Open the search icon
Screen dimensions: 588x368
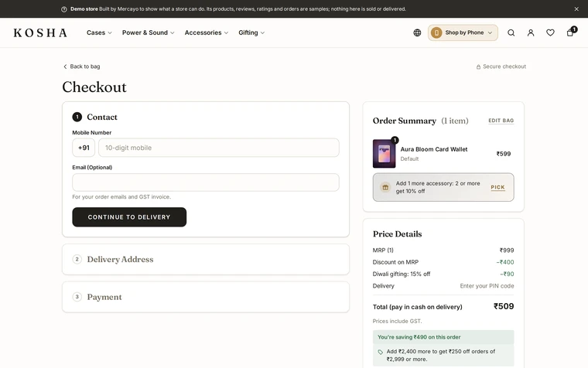point(511,33)
